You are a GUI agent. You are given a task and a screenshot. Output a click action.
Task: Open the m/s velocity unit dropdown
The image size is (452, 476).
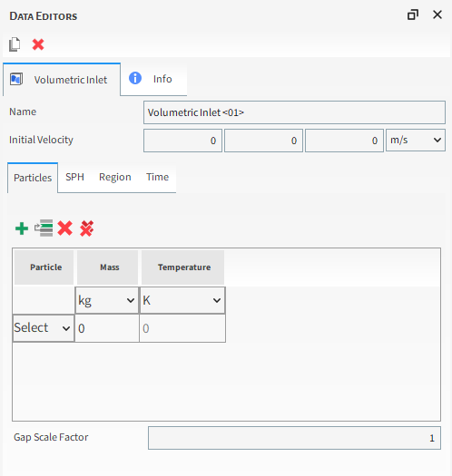[416, 140]
